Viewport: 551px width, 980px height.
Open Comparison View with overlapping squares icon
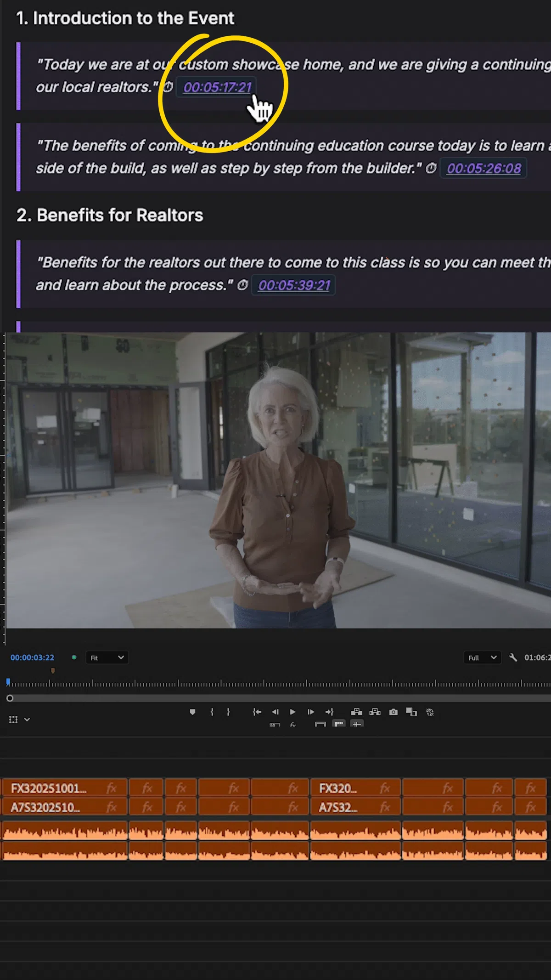point(411,712)
